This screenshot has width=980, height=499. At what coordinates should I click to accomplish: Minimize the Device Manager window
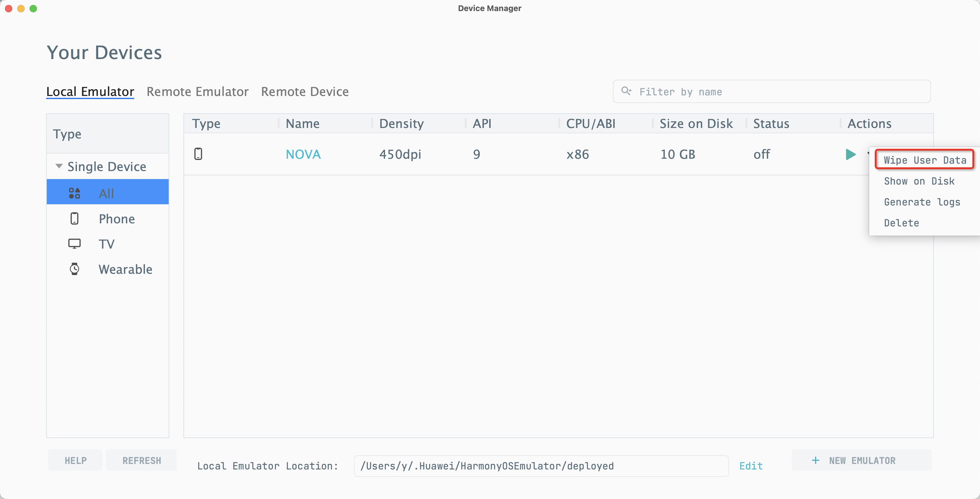(21, 8)
